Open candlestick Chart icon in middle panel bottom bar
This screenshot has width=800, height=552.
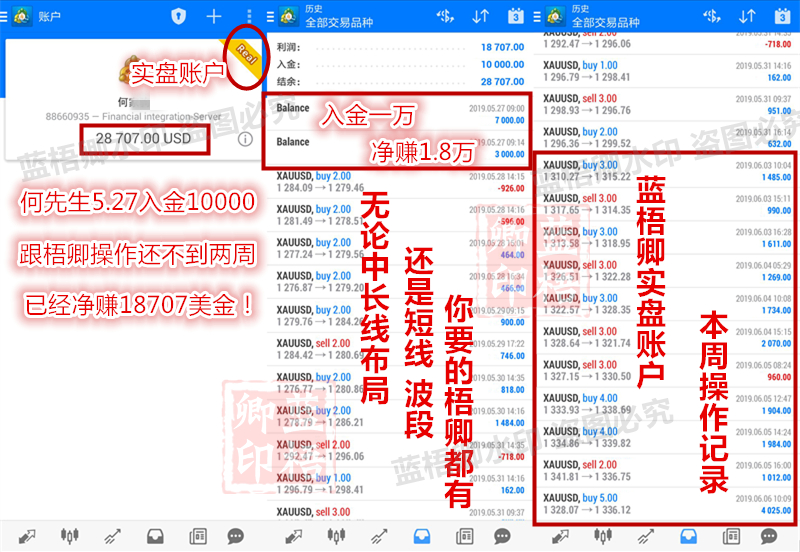(x=336, y=536)
